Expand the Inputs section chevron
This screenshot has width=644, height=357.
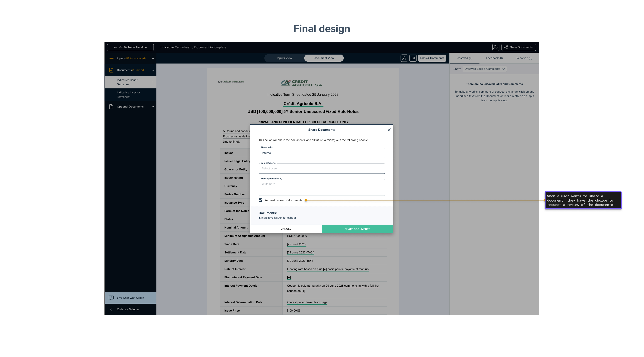tap(153, 59)
